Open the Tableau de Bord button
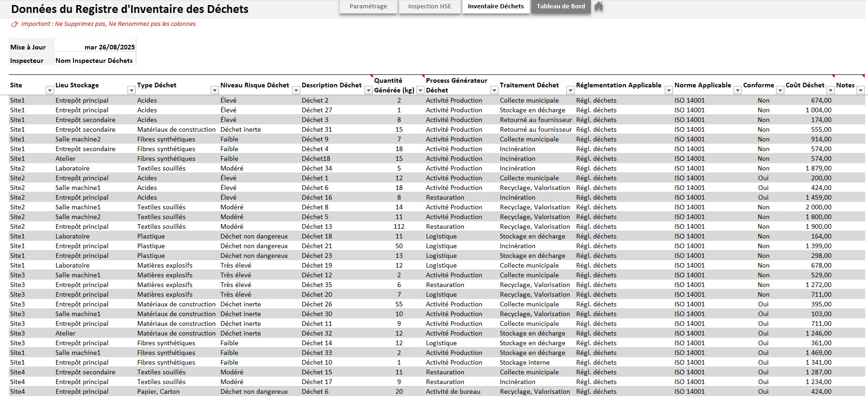 (560, 6)
